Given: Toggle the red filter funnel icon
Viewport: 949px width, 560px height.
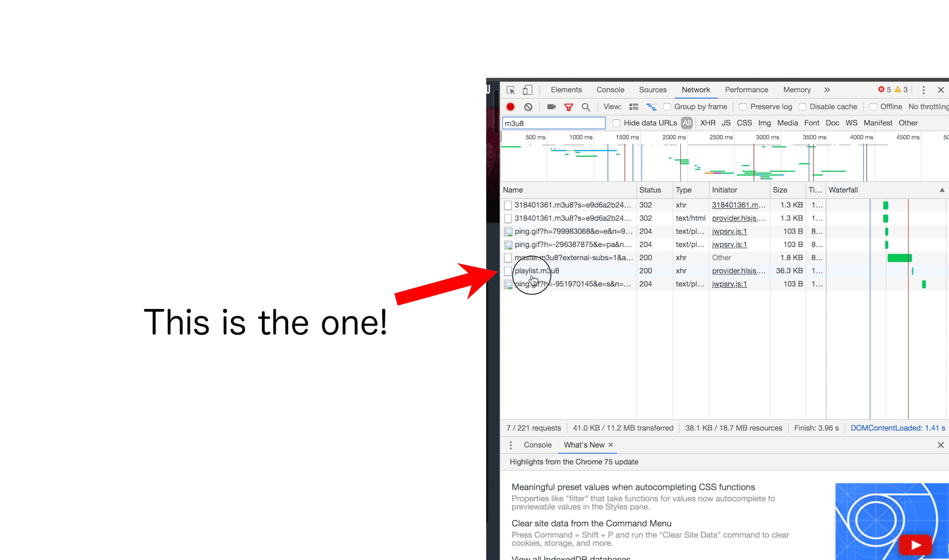Looking at the screenshot, I should tap(568, 107).
